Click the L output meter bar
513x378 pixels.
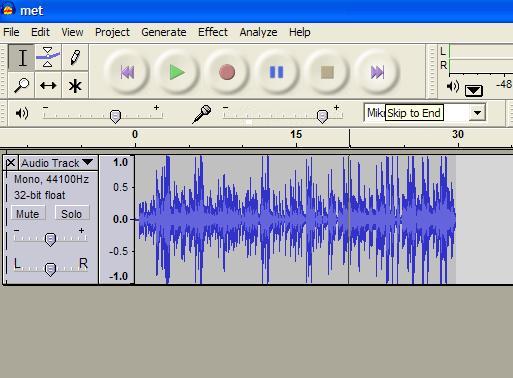click(x=481, y=52)
